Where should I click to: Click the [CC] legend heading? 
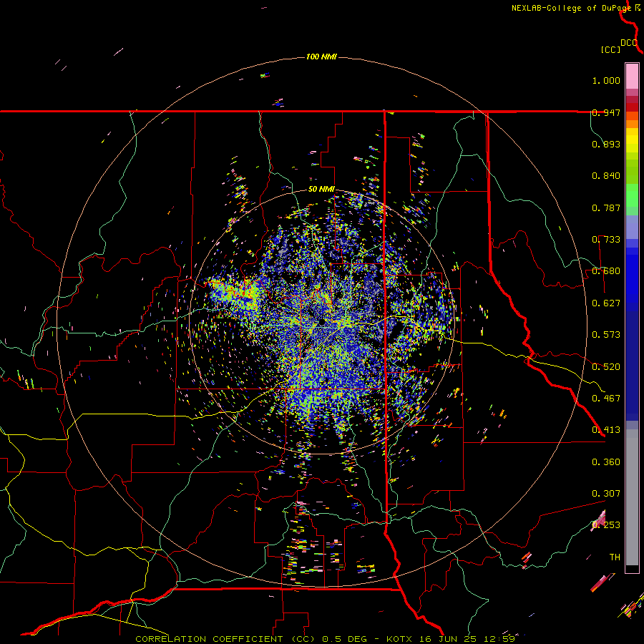[x=610, y=49]
